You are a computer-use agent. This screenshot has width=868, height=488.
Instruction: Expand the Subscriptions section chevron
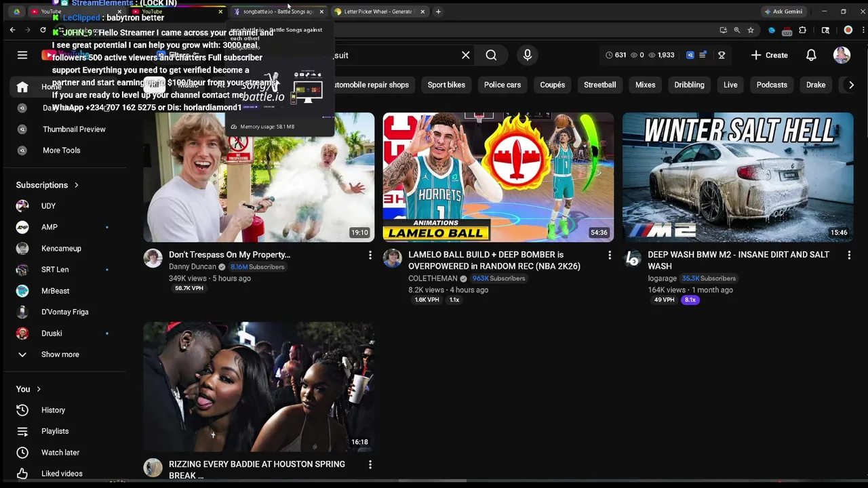click(77, 185)
